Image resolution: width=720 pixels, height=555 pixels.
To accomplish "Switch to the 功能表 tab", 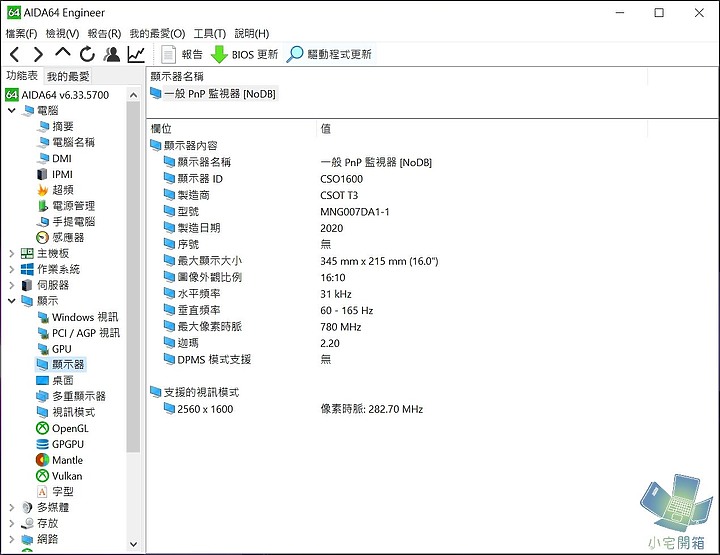I will pyautogui.click(x=22, y=76).
